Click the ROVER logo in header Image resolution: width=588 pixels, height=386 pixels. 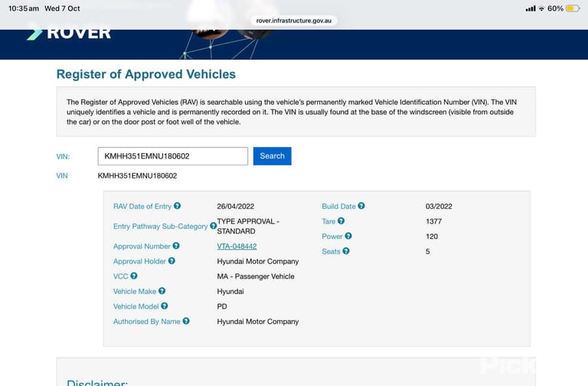pyautogui.click(x=69, y=33)
